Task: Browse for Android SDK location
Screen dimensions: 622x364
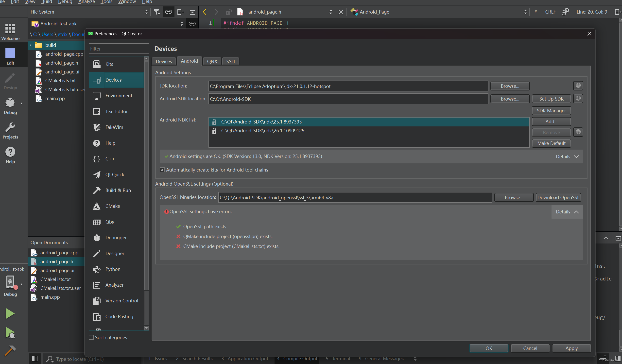Action: [510, 99]
